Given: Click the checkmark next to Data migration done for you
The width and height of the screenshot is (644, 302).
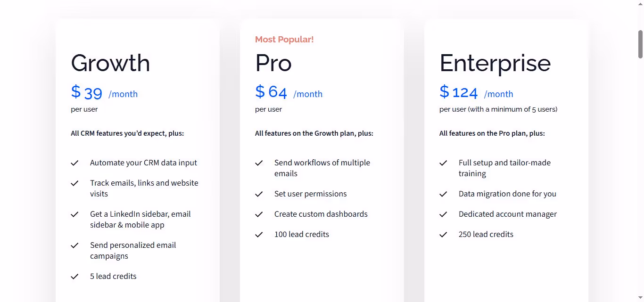Looking at the screenshot, I should tap(443, 194).
